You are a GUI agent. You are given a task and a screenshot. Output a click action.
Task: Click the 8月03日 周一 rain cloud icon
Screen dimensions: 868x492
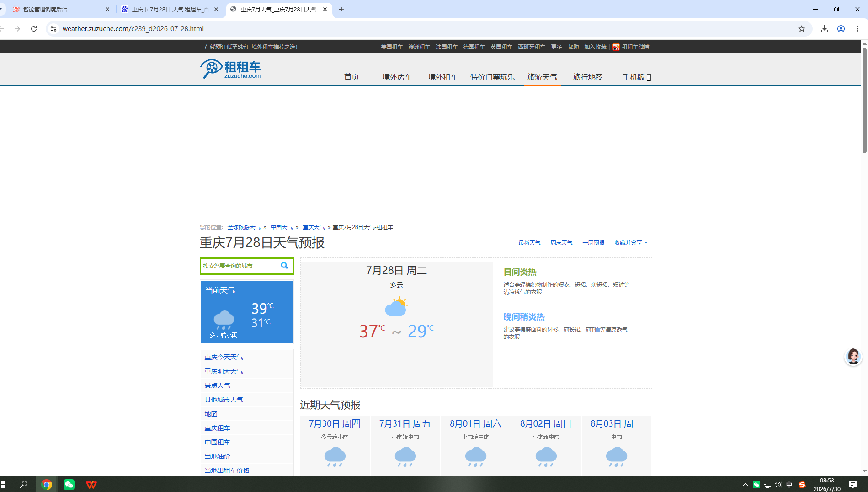point(617,457)
